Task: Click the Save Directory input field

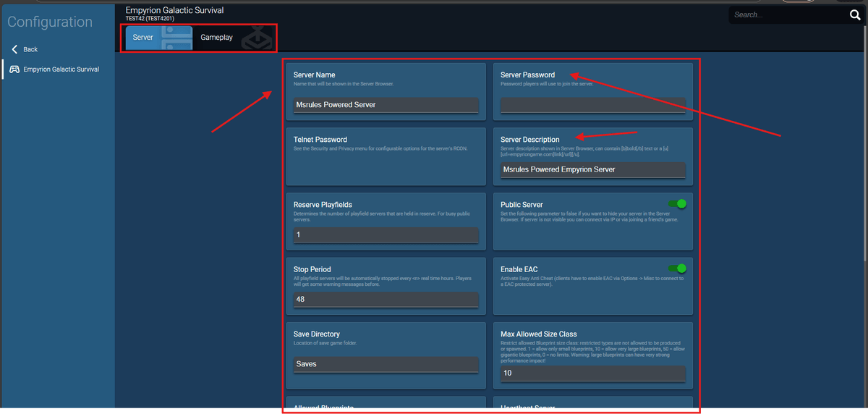Action: (386, 364)
